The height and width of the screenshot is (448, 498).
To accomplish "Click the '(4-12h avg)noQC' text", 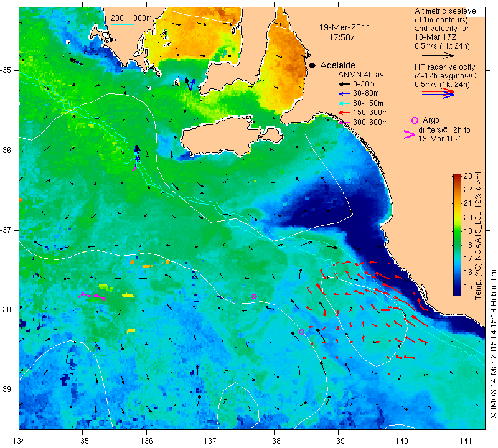I will (x=445, y=76).
